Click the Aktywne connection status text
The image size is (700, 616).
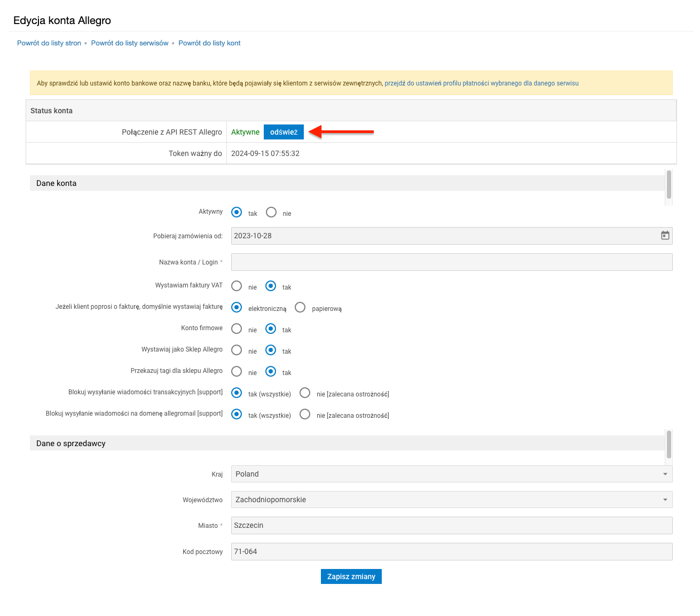[245, 132]
